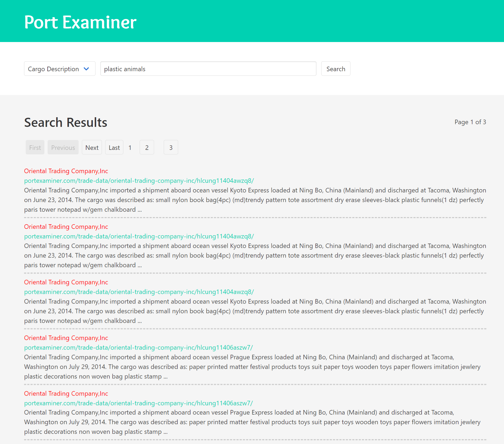Click the disabled First page button
Viewport: 504px width, 444px height.
click(x=35, y=147)
